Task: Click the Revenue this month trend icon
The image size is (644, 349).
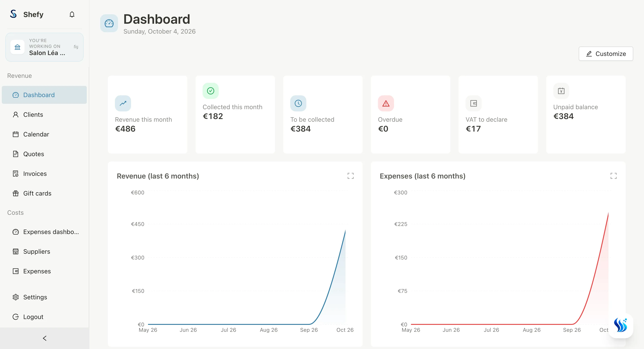Action: [123, 103]
